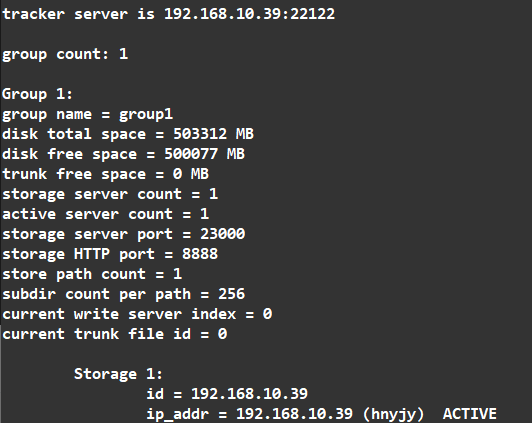Select the 'Group 1:' heading text
This screenshot has width=532, height=423.
point(37,94)
